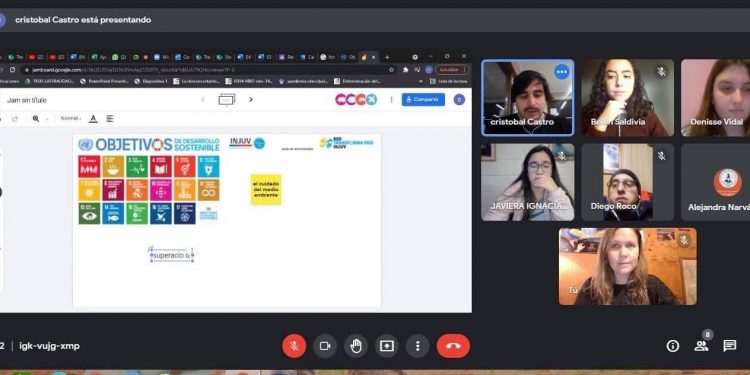Open a new Chrome tab with plus
Viewport: 750px width, 375px height.
(x=387, y=57)
